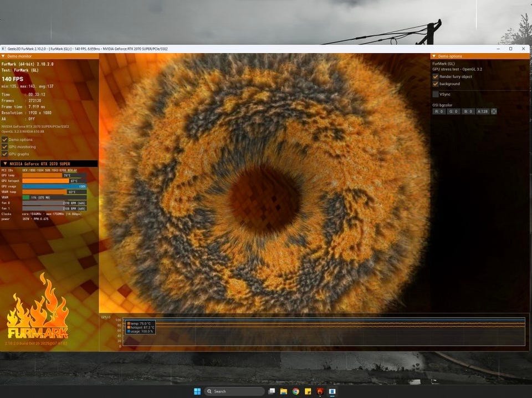Viewport: 532px width, 398px height.
Task: Open the Task View icon on taskbar
Action: tap(272, 391)
